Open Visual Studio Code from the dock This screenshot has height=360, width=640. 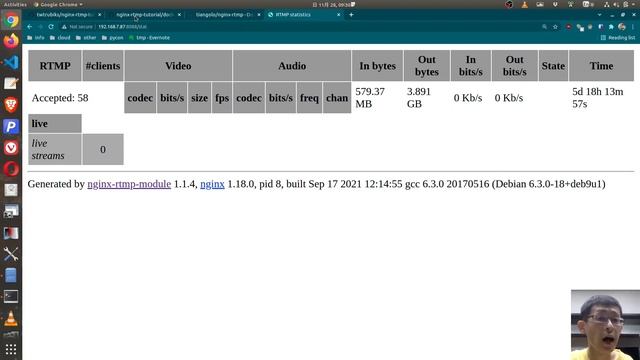pos(11,62)
